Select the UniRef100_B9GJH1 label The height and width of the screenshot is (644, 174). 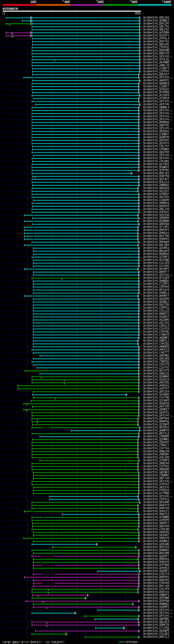click(156, 44)
